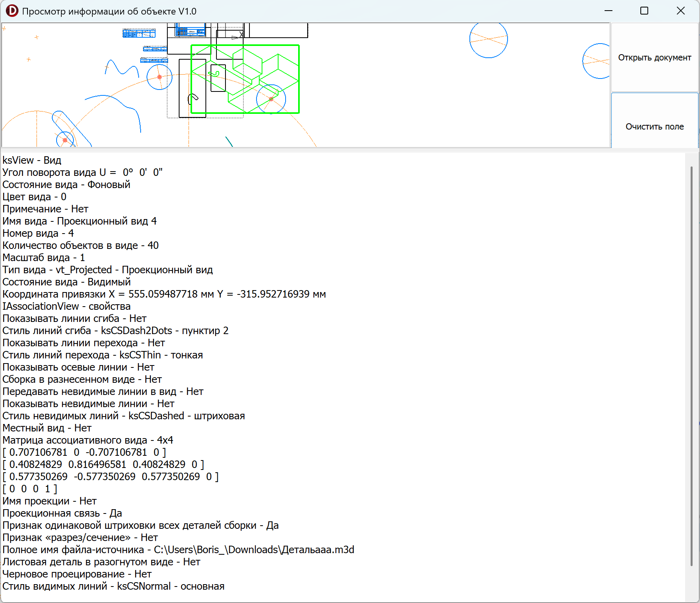
Task: Click the vertical scrollbar of the info text
Action: pyautogui.click(x=691, y=365)
